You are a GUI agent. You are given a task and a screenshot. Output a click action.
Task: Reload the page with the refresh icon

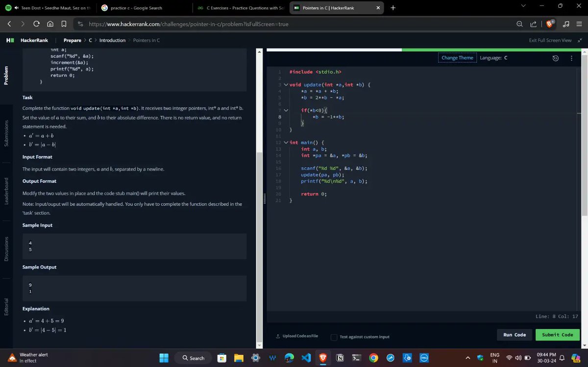36,24
